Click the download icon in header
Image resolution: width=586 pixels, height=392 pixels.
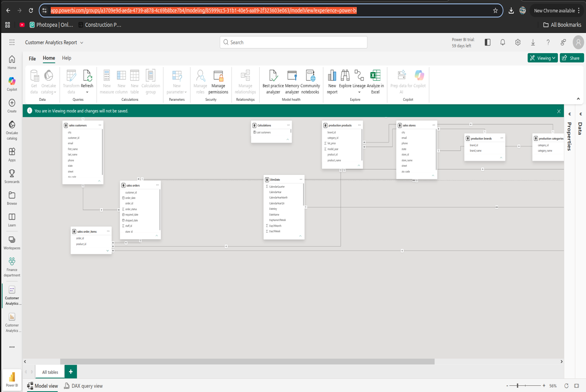click(x=533, y=42)
